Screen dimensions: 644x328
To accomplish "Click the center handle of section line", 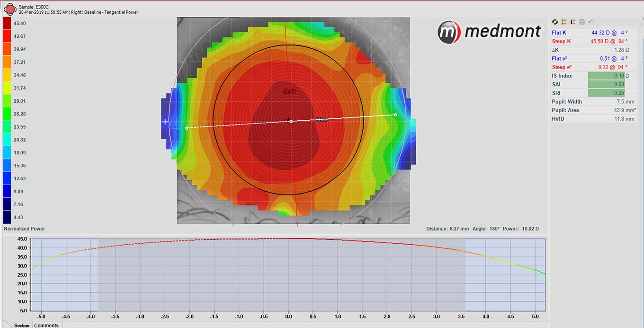I will (291, 122).
